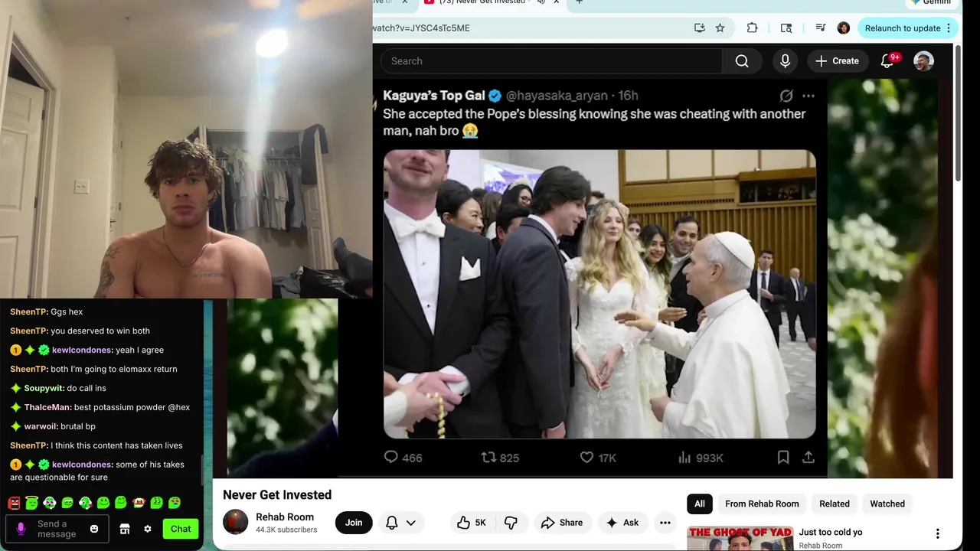Click the tweet share upload icon
Image resolution: width=980 pixels, height=551 pixels.
point(808,457)
